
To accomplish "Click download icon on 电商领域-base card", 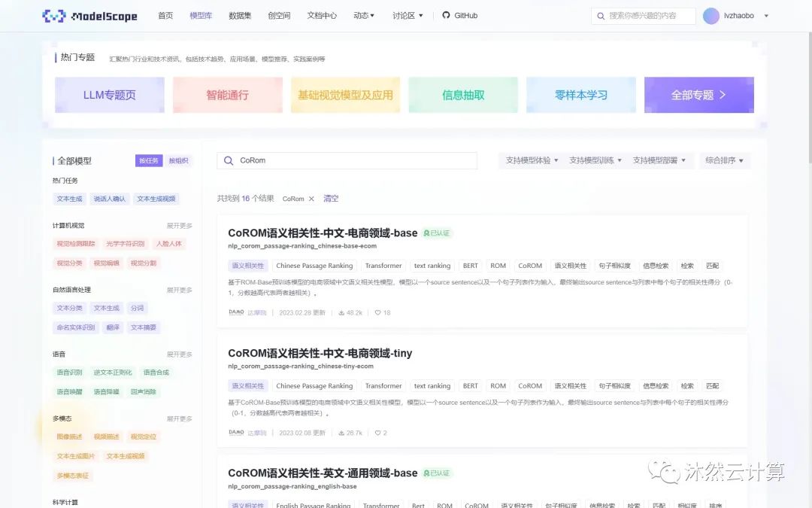I will coord(342,312).
